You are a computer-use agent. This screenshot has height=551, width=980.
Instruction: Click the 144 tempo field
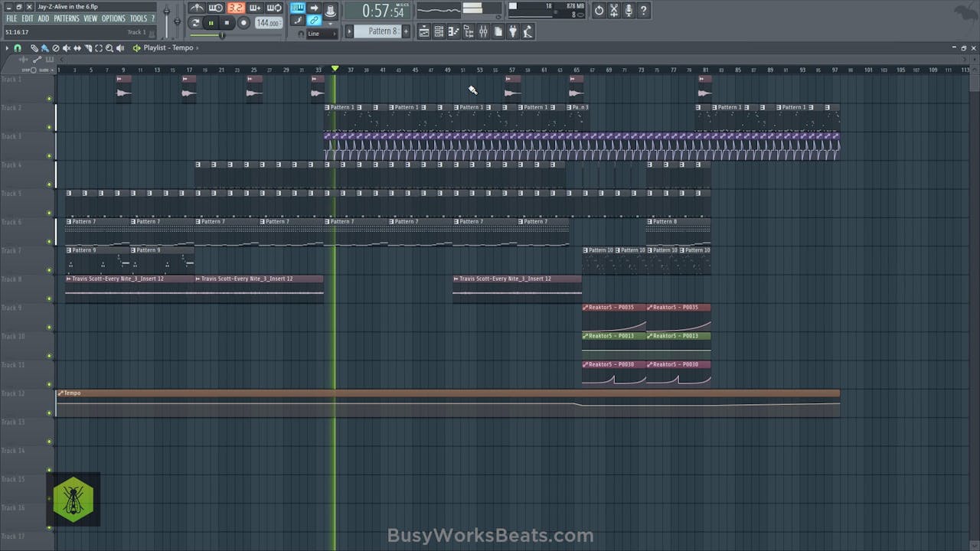click(269, 23)
